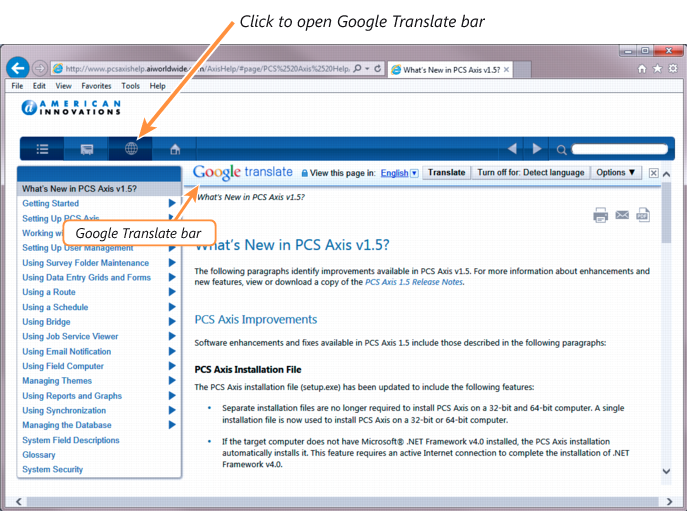689x512 pixels.
Task: Open System Field Descriptions link
Action: click(x=71, y=440)
